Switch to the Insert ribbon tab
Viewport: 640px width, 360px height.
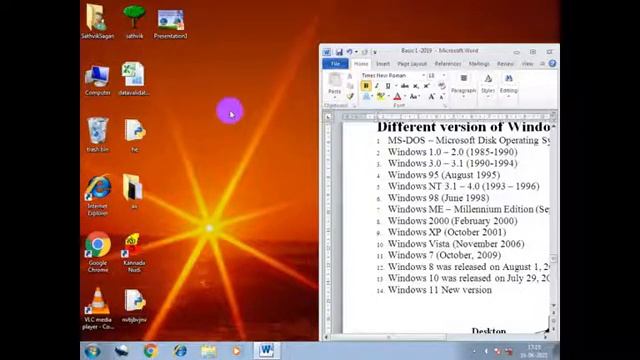[x=382, y=64]
